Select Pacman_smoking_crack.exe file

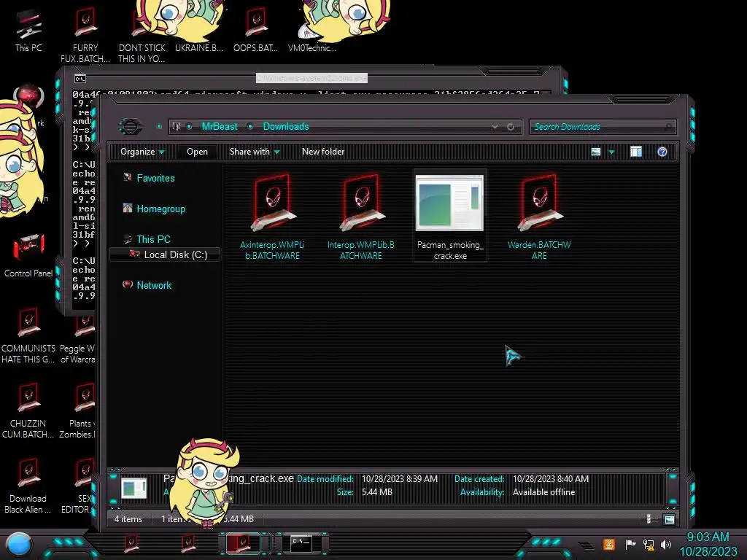(x=450, y=216)
